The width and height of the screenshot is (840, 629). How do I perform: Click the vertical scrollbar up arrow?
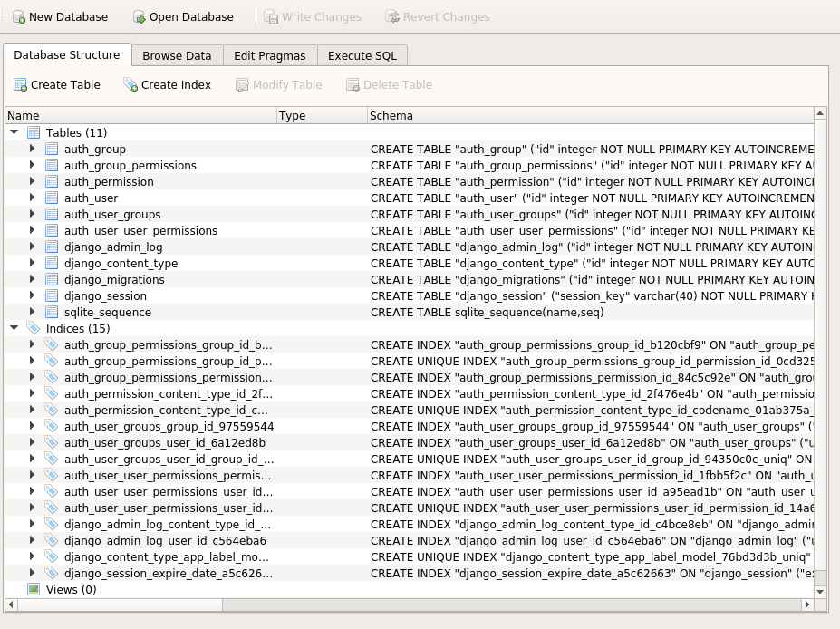coord(820,113)
